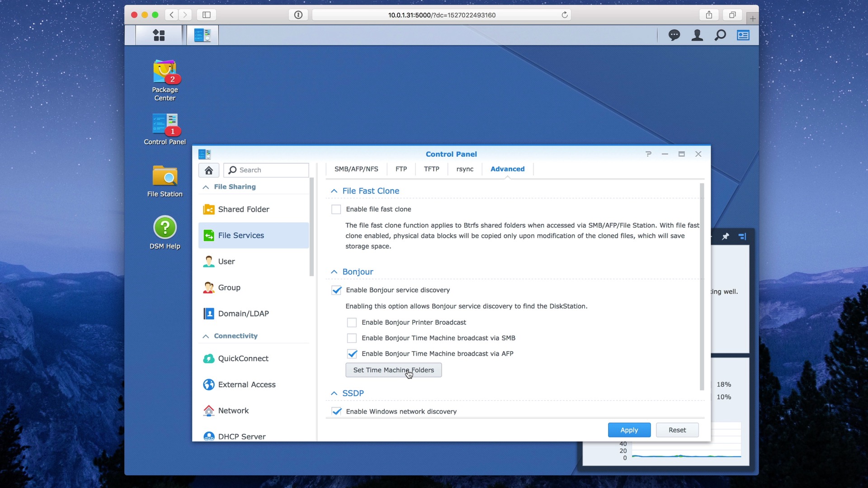The image size is (868, 488).
Task: Click the Control Panel home icon
Action: (208, 170)
